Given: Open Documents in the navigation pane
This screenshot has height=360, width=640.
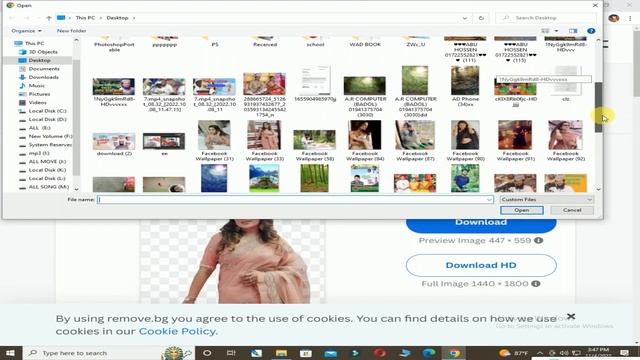Looking at the screenshot, I should (44, 69).
